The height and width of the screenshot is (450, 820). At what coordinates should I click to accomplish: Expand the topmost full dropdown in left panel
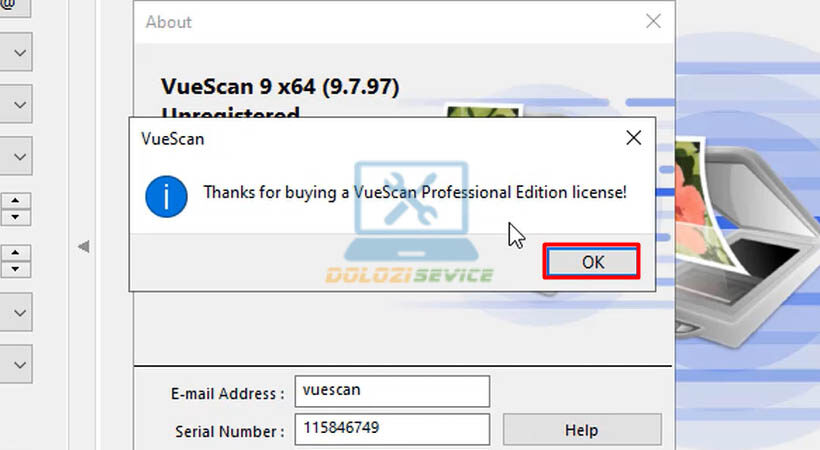point(16,52)
